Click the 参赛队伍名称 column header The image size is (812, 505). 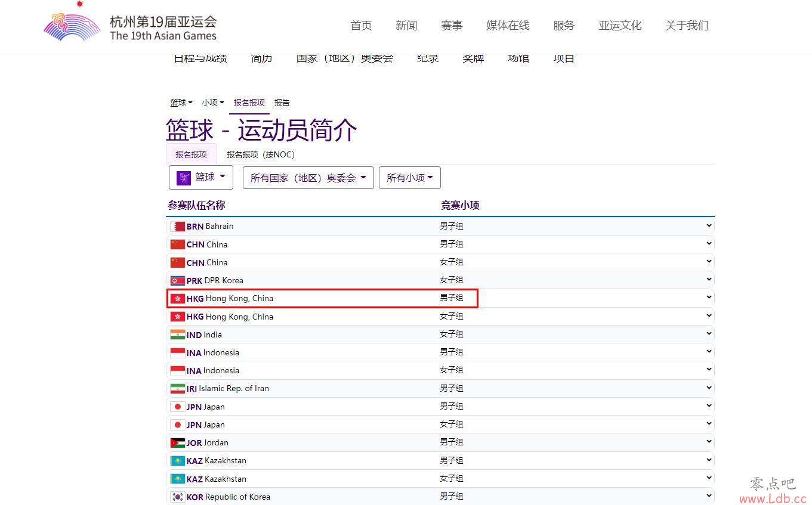tap(196, 206)
